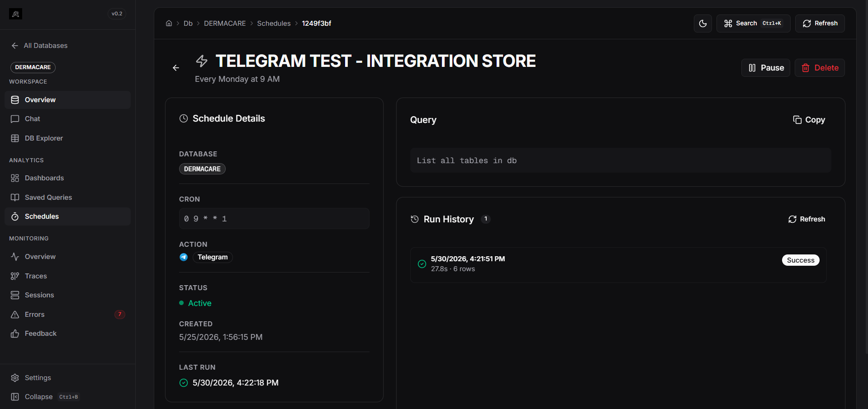Viewport: 868px width, 409px height.
Task: Open DB Explorer
Action: click(x=67, y=138)
